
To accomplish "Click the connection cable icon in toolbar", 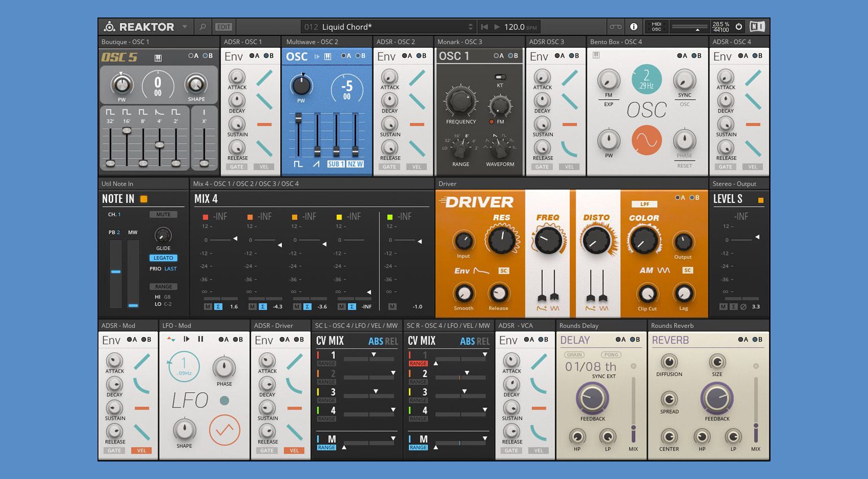I will point(615,27).
